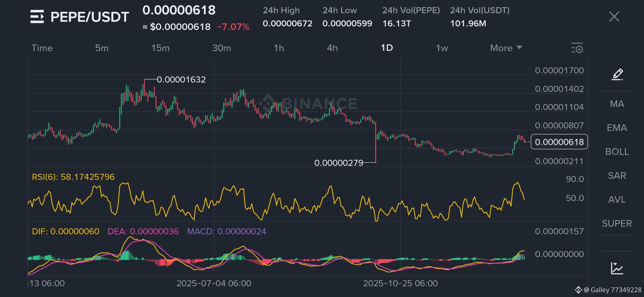Click the 0.00001700 price axis label
Viewport: 644px width, 297px height.
(x=559, y=70)
